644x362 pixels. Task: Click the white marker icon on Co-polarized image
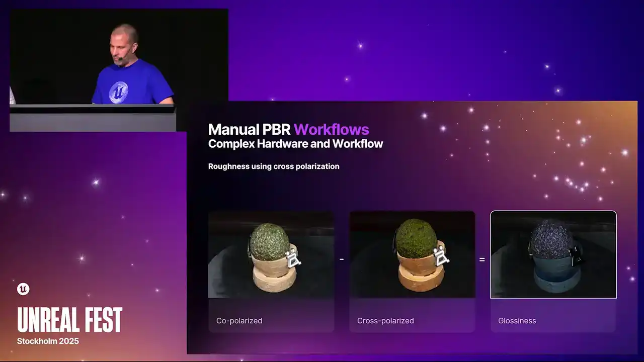pyautogui.click(x=293, y=257)
